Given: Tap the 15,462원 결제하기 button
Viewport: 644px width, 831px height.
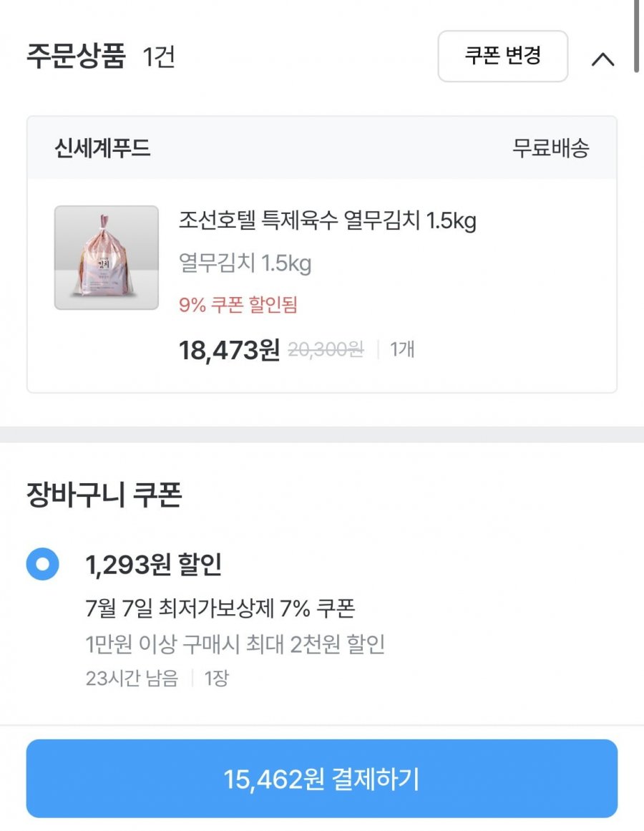Looking at the screenshot, I should pos(321,779).
